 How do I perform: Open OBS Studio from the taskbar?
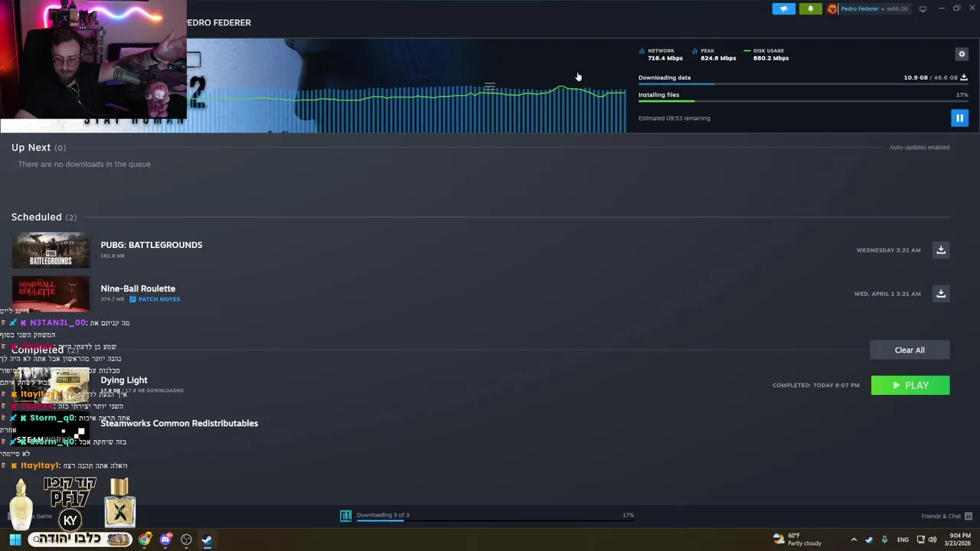(186, 540)
